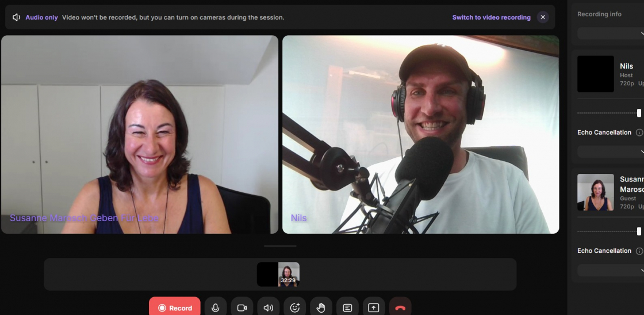644x315 pixels.
Task: Select Susanne's thumbnail in the sidebar
Action: click(596, 192)
